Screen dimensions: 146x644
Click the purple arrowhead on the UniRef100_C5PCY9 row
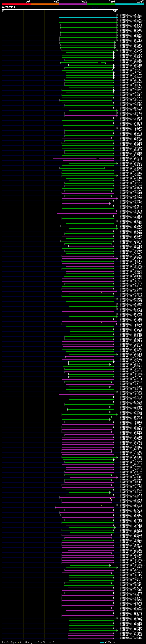110,203
